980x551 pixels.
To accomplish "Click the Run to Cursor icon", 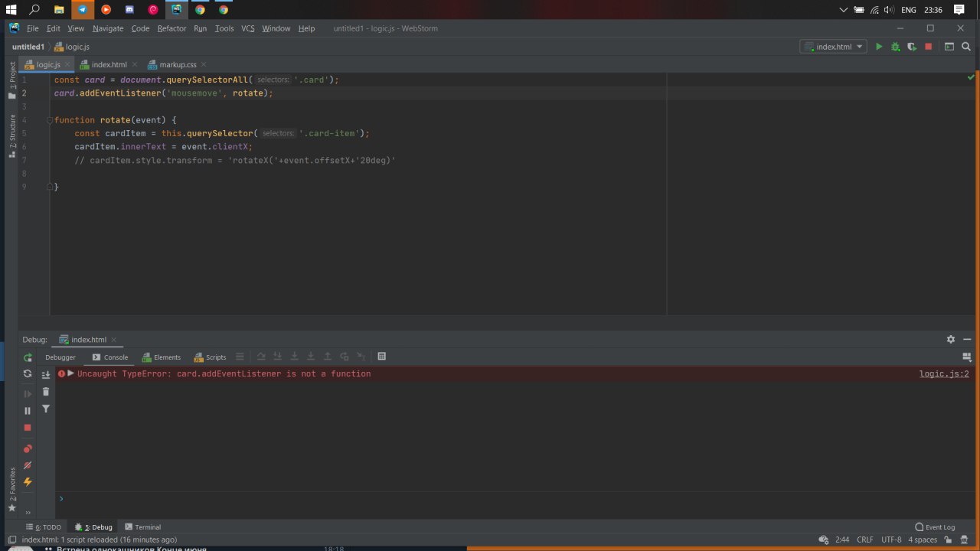I will [361, 357].
